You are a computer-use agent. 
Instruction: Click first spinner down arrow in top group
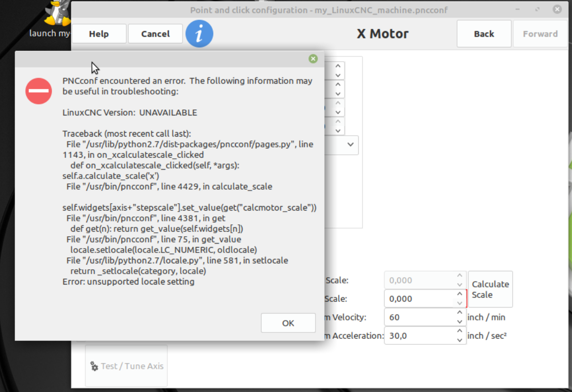coord(338,75)
